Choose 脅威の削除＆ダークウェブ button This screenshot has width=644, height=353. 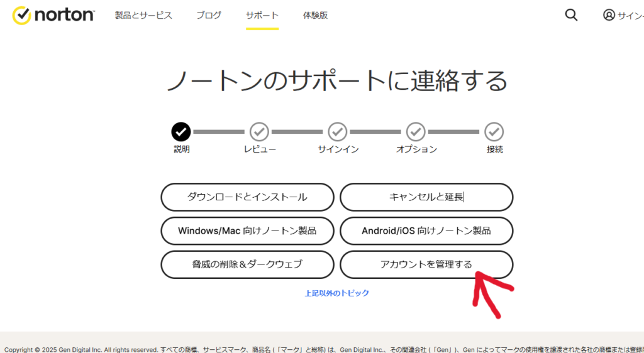[247, 264]
